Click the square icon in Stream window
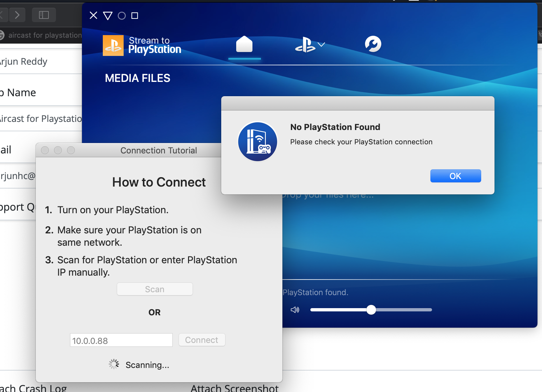The image size is (542, 392). (x=135, y=16)
